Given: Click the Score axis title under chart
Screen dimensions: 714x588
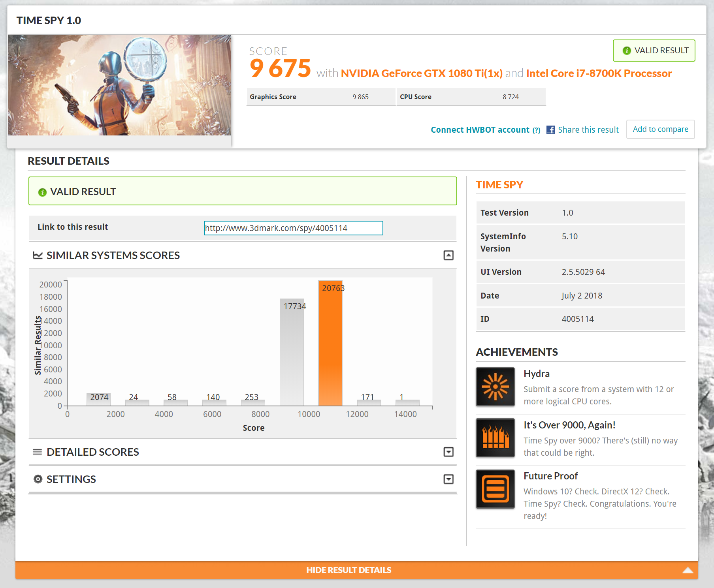Looking at the screenshot, I should [254, 428].
